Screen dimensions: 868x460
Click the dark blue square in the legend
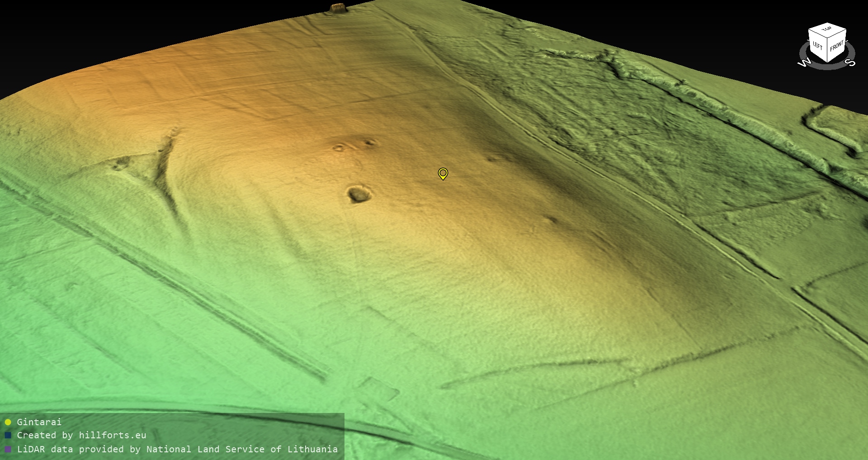[x=8, y=435]
